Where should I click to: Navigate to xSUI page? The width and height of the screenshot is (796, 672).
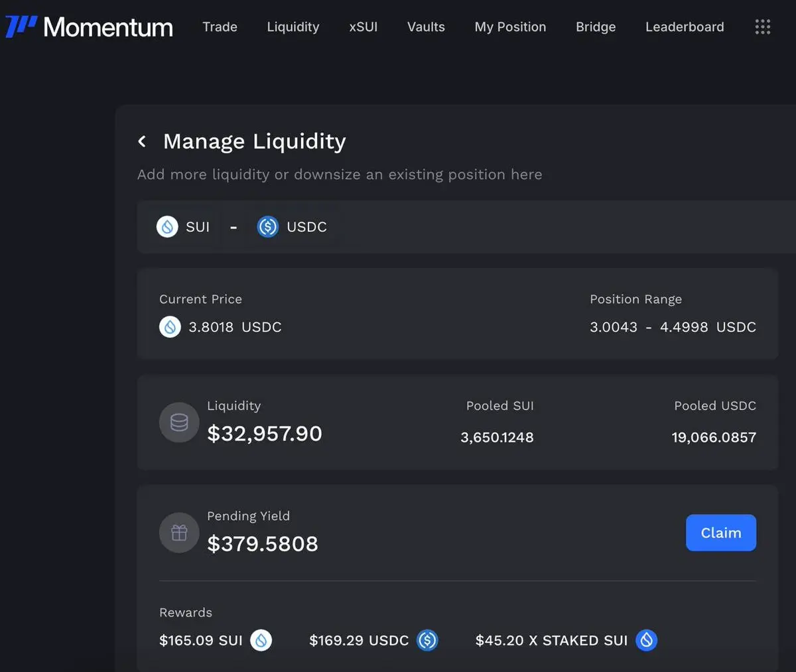364,27
